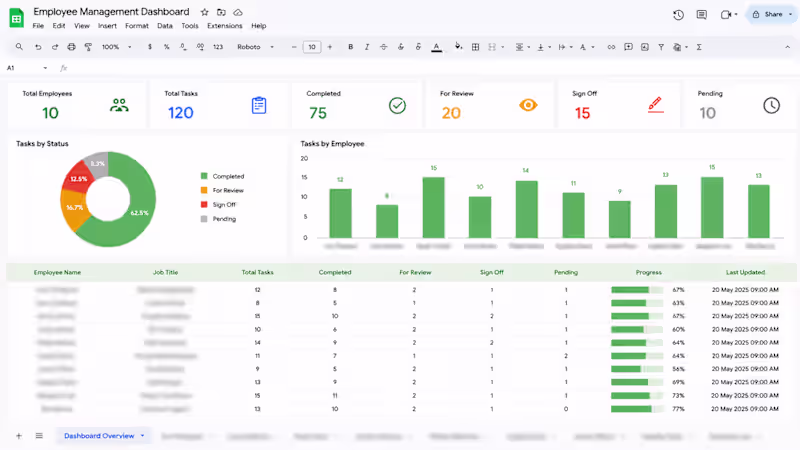Click the 67% progress bar in first row
The height and width of the screenshot is (450, 800).
point(637,290)
